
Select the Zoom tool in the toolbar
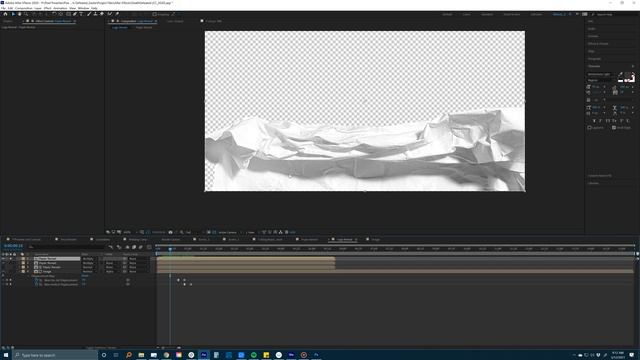tap(26, 14)
